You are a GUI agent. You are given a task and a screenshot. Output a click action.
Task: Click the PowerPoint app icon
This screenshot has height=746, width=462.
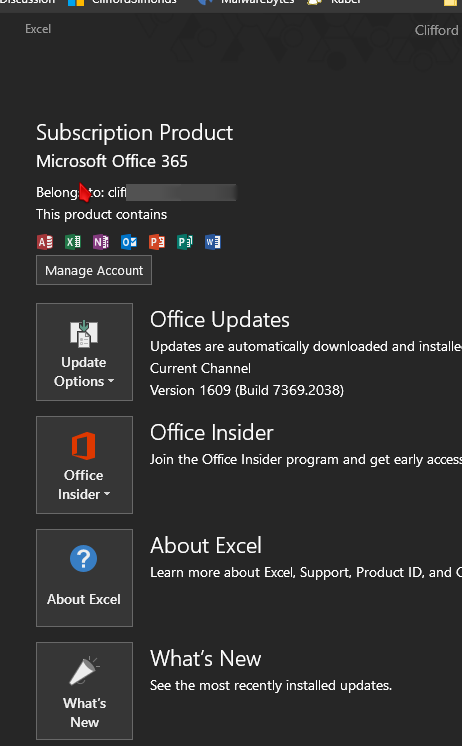tap(157, 242)
